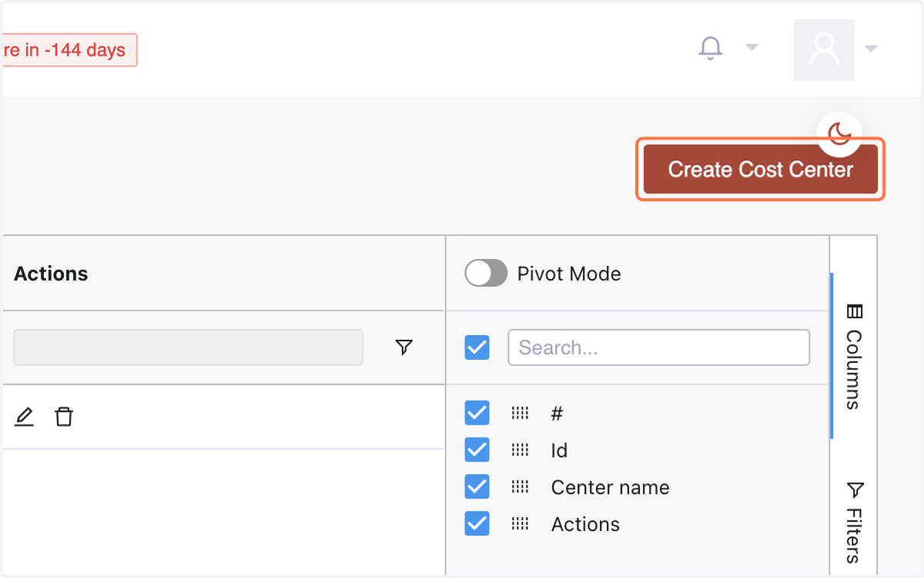Click the Create Cost Center button
The width and height of the screenshot is (924, 578).
(761, 170)
